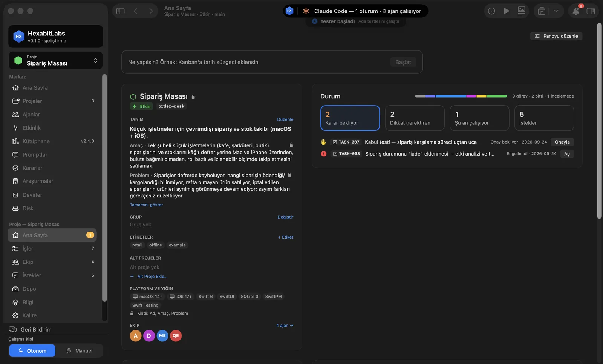Image resolution: width=603 pixels, height=364 pixels.
Task: Toggle the right inspector panel icon
Action: [591, 11]
